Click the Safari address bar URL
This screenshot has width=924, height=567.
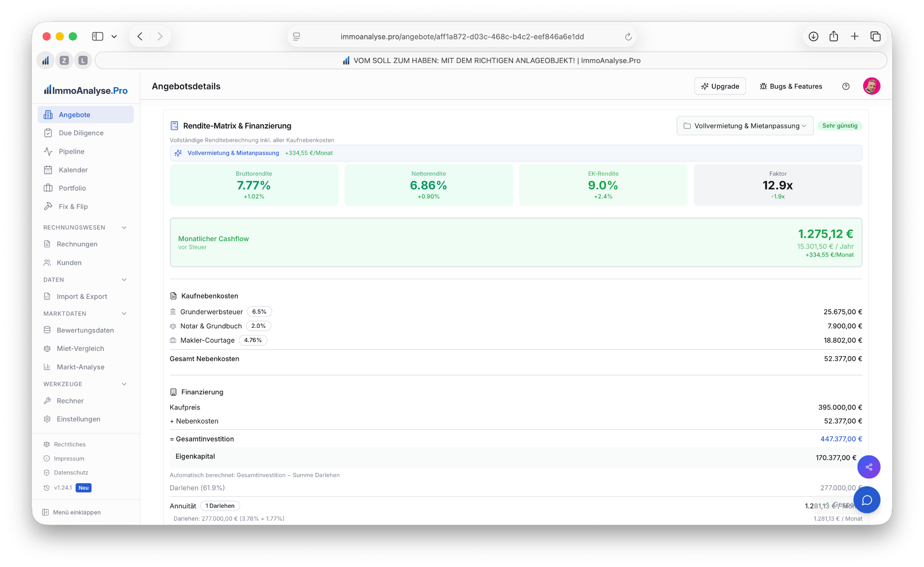(x=462, y=37)
